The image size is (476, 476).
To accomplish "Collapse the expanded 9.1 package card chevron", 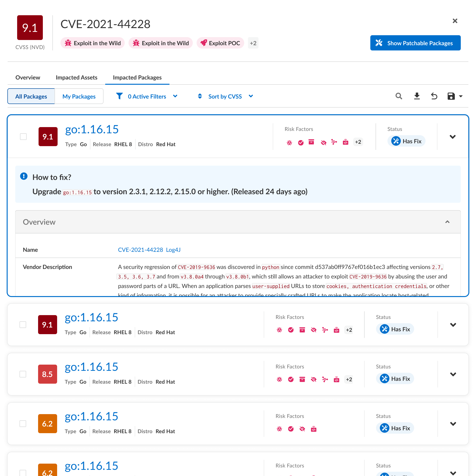I will 452,137.
